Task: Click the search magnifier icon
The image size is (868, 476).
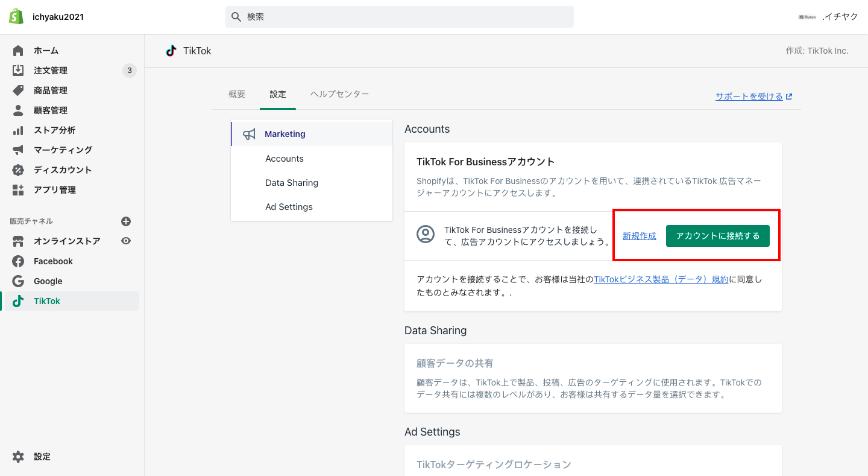Action: (x=236, y=17)
